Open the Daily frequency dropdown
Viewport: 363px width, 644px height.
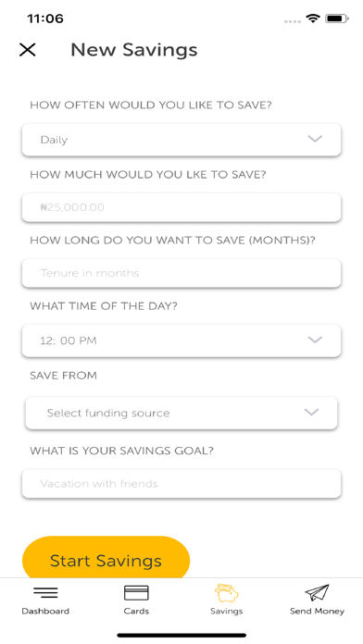pos(181,140)
